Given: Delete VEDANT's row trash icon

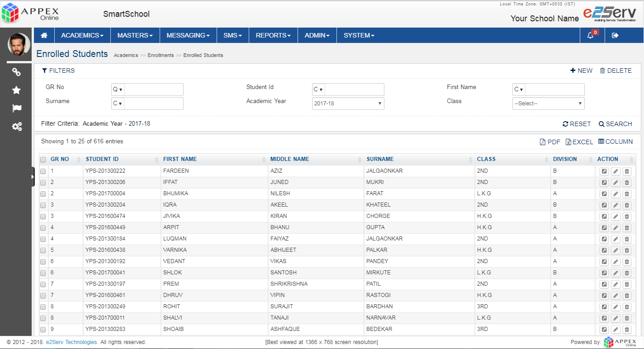Looking at the screenshot, I should tap(627, 262).
